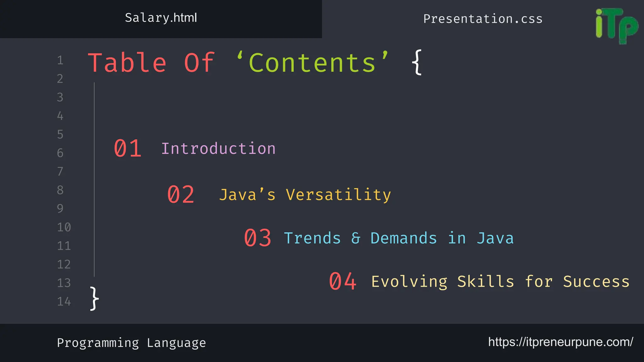Click the opening curly brace

[417, 62]
